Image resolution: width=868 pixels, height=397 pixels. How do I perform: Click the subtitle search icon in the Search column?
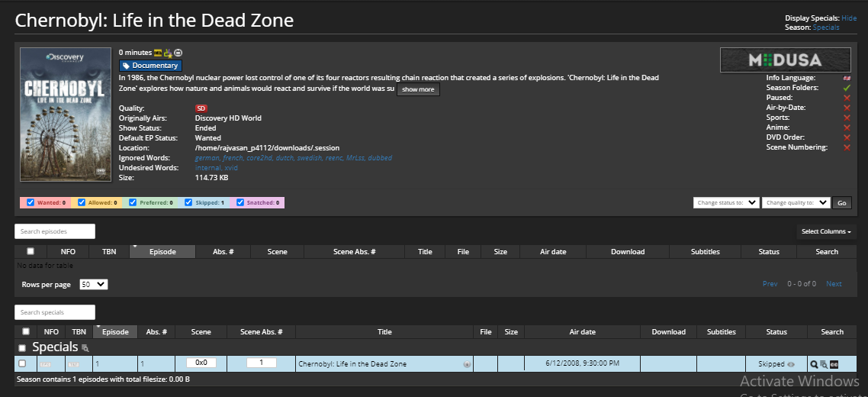pyautogui.click(x=834, y=364)
